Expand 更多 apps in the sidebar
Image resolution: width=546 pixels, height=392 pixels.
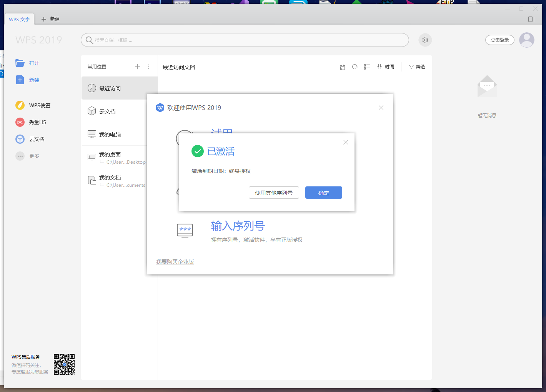coord(28,156)
